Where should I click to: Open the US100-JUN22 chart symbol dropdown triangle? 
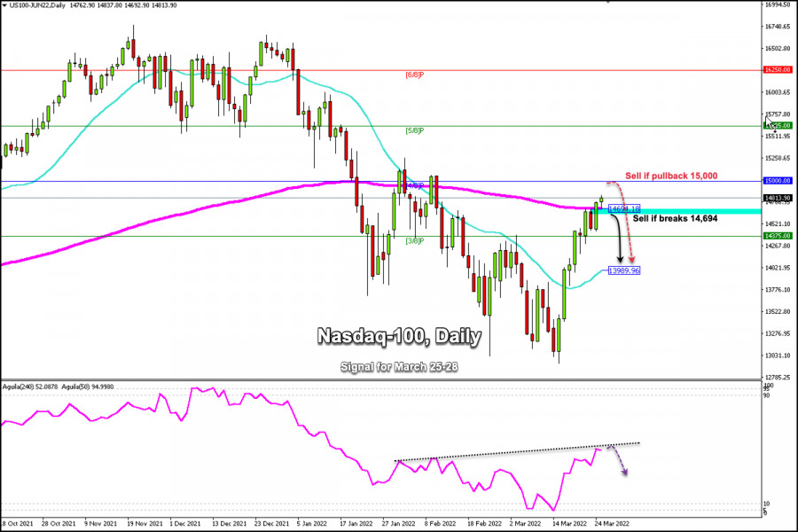point(4,5)
